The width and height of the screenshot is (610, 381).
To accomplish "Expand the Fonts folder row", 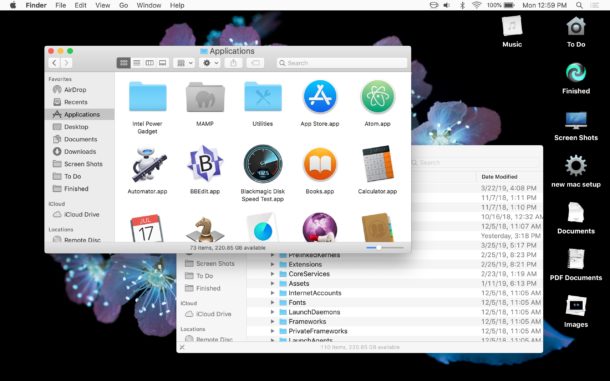I will click(273, 302).
